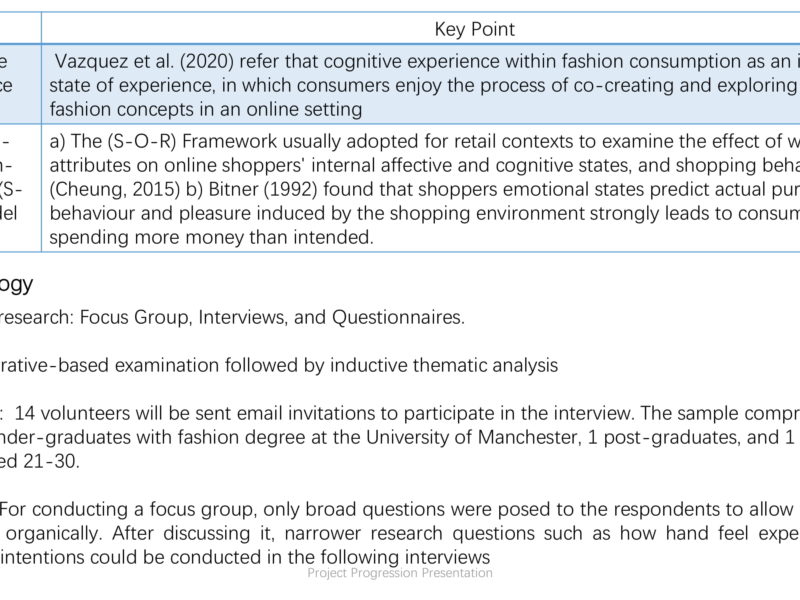This screenshot has height=600, width=800.
Task: Select the 'Vazquez et al. (2020)' citation text
Action: (x=144, y=61)
